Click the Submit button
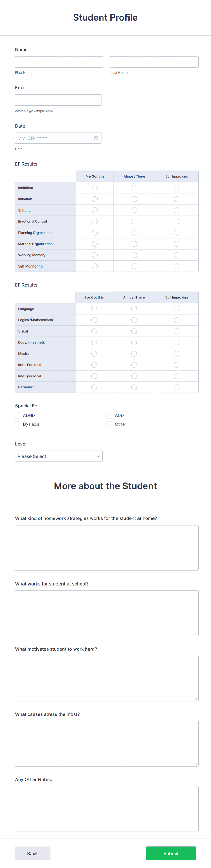Screen dimensions: 211x868 click(x=171, y=853)
